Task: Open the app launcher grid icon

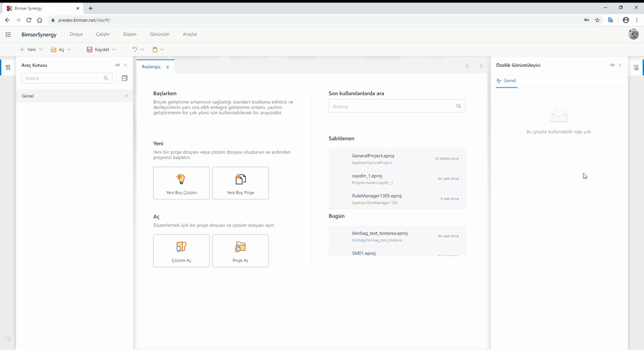Action: [x=8, y=35]
